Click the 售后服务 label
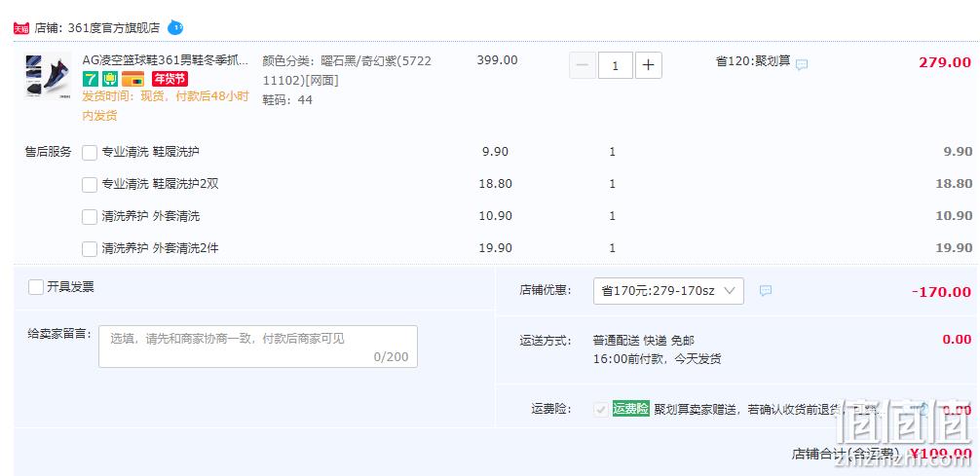Image resolution: width=980 pixels, height=476 pixels. (48, 152)
